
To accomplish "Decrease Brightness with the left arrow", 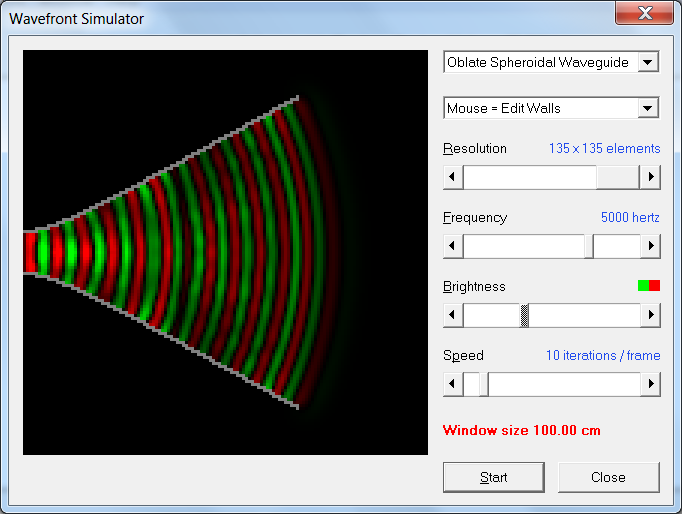I will click(x=453, y=314).
